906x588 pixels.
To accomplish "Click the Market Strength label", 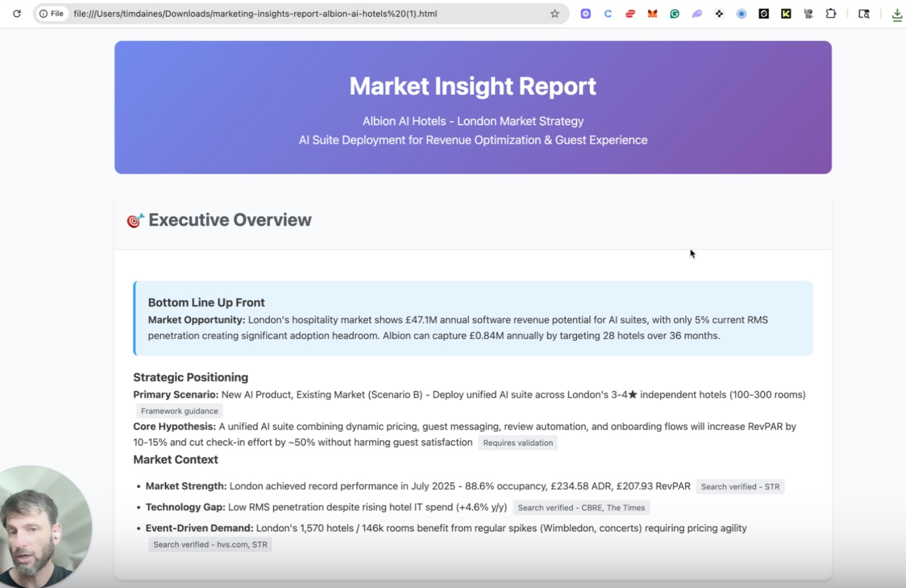I will 186,486.
